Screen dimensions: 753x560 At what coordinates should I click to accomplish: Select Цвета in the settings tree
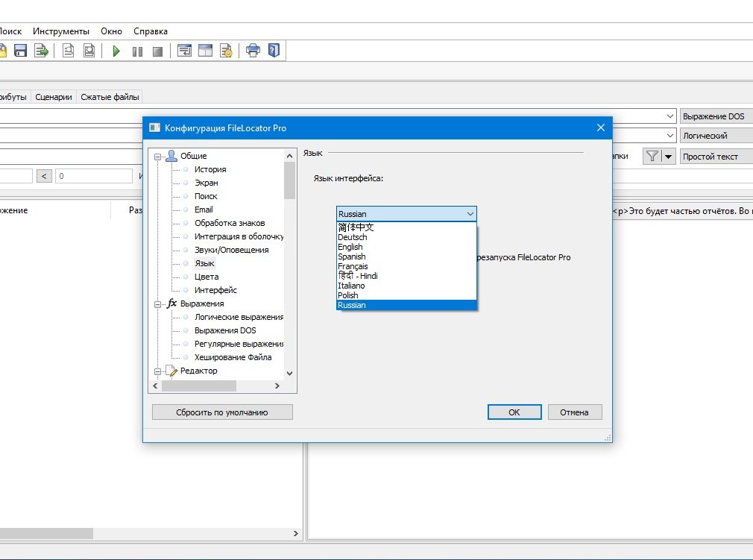tap(207, 277)
